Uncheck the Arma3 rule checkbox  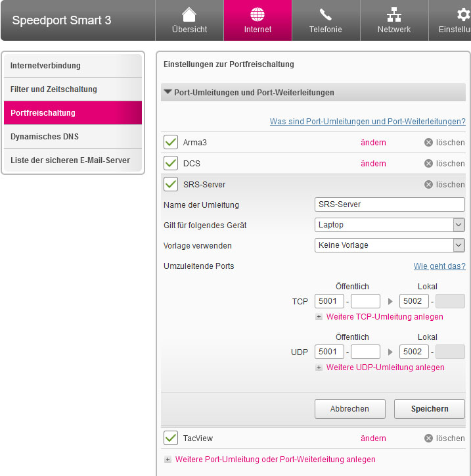click(x=171, y=142)
